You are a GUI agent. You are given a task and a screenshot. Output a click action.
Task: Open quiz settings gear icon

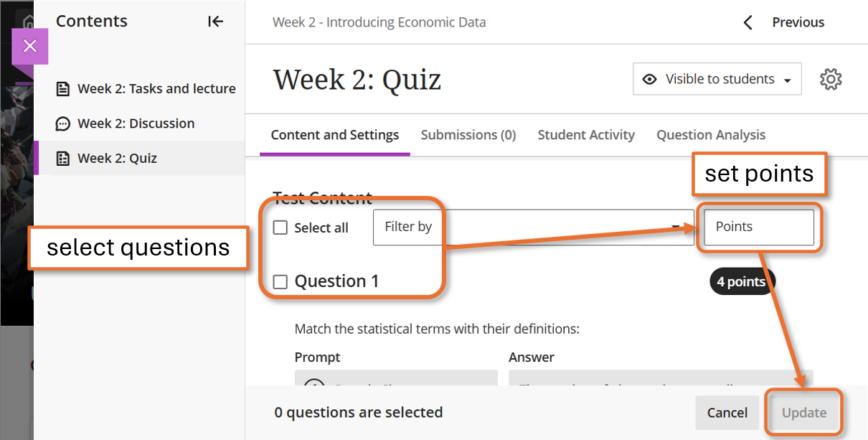tap(831, 79)
